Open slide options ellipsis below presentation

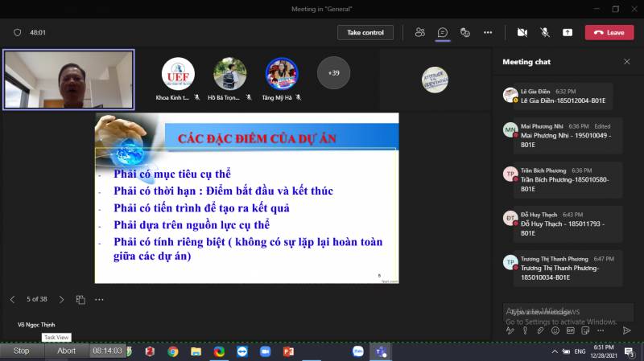point(99,299)
